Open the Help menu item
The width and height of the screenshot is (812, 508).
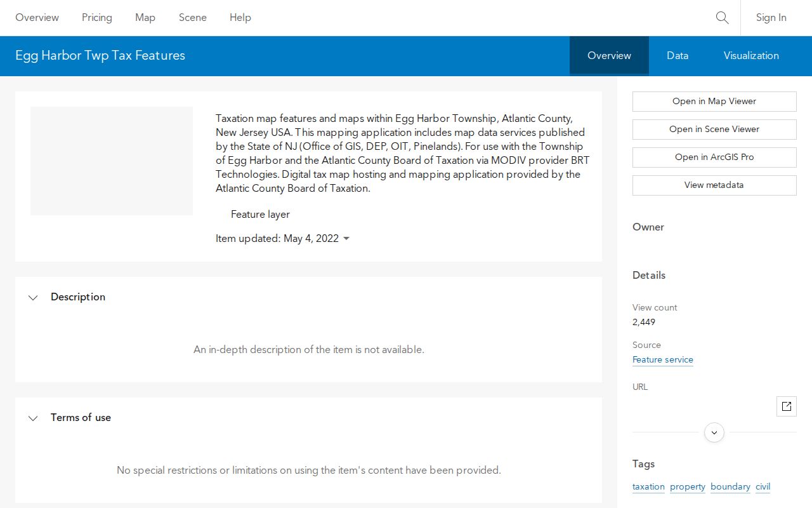point(240,18)
